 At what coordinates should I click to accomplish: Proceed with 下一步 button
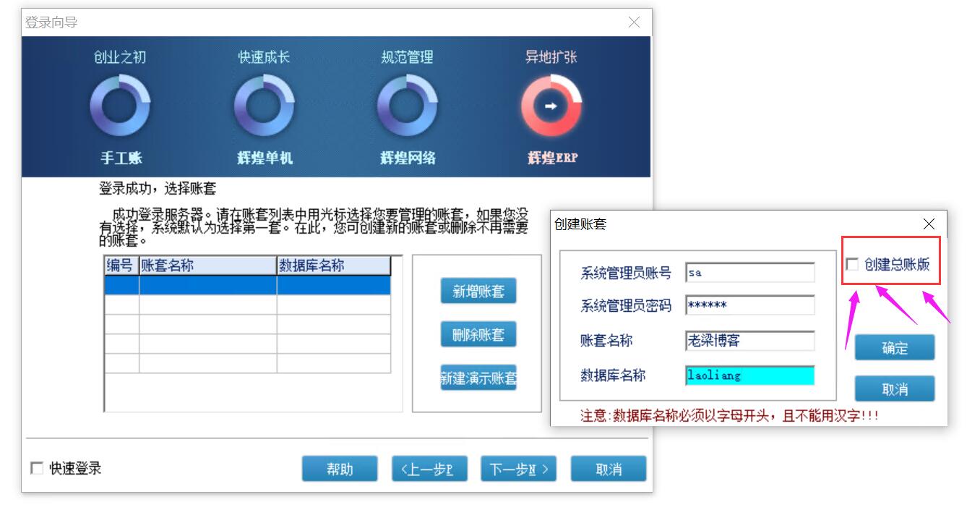click(518, 469)
